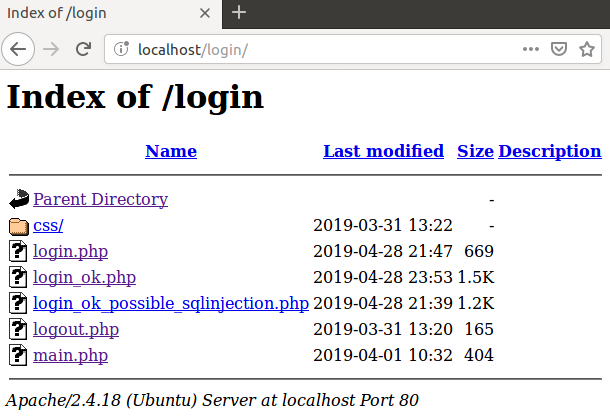Click the size value 1.5K
The width and height of the screenshot is (610, 418).
[x=476, y=277]
